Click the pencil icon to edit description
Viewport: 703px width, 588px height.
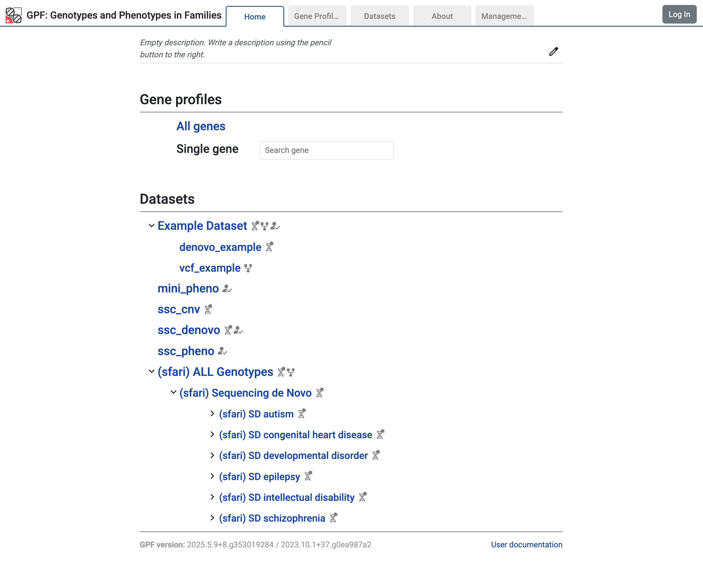click(554, 51)
